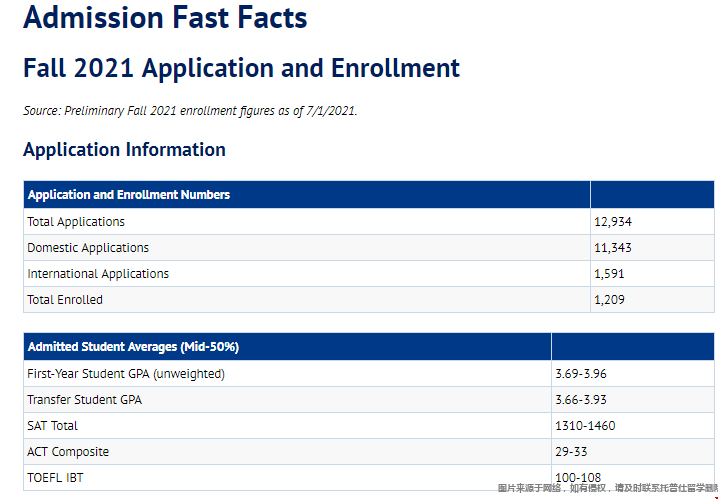Click the Admitted Student Averages table header
The height and width of the screenshot is (499, 718).
pos(133,347)
